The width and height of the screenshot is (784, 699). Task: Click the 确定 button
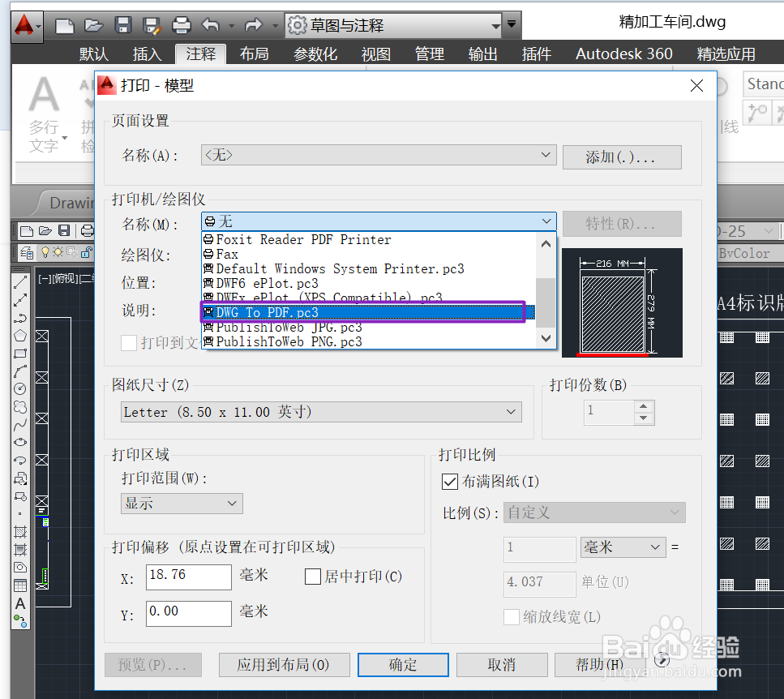pyautogui.click(x=403, y=664)
